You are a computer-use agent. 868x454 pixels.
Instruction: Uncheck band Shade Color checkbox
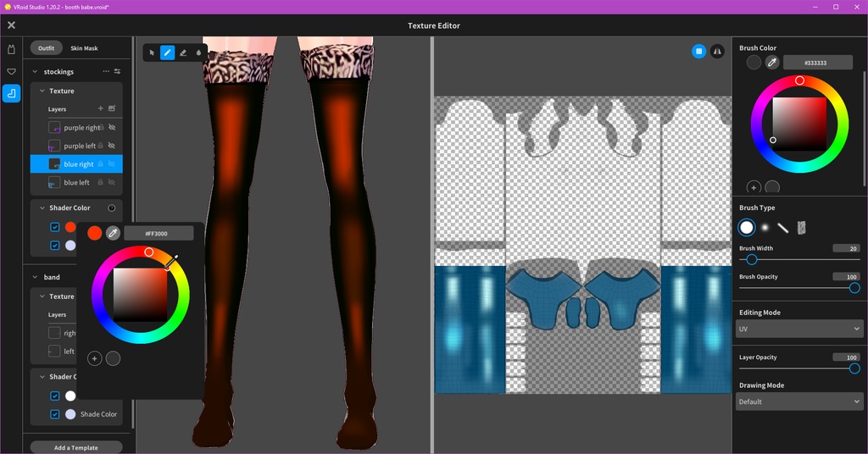55,414
